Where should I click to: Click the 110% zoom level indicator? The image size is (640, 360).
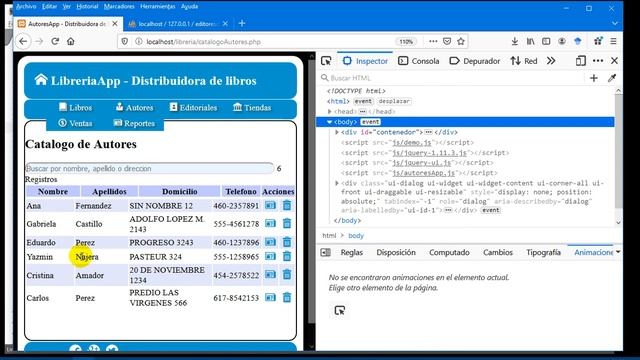click(406, 42)
